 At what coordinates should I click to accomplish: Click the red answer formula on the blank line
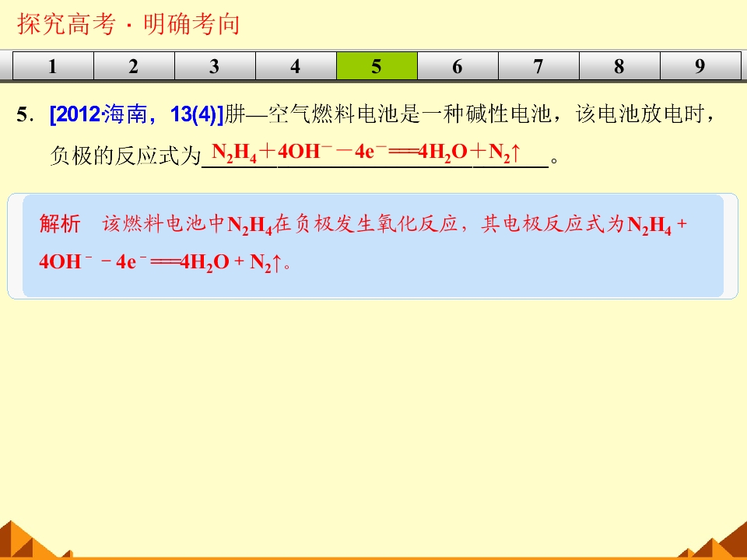point(366,152)
